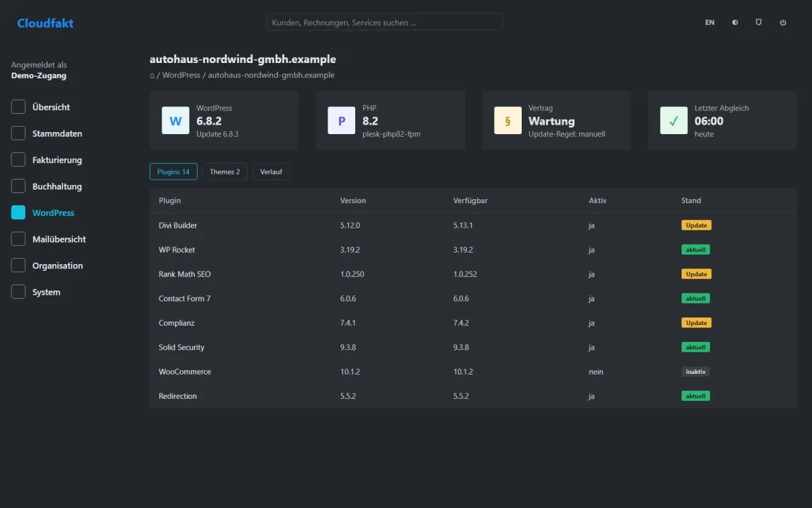Viewport: 812px width, 508px height.
Task: Switch language with the EN button
Action: point(710,22)
